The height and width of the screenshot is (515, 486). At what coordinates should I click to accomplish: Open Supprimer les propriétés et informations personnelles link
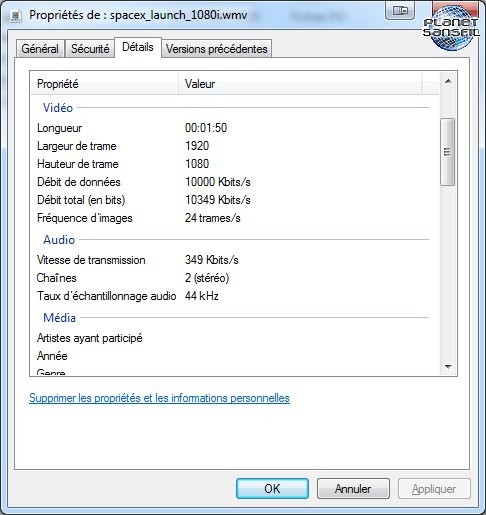point(159,398)
